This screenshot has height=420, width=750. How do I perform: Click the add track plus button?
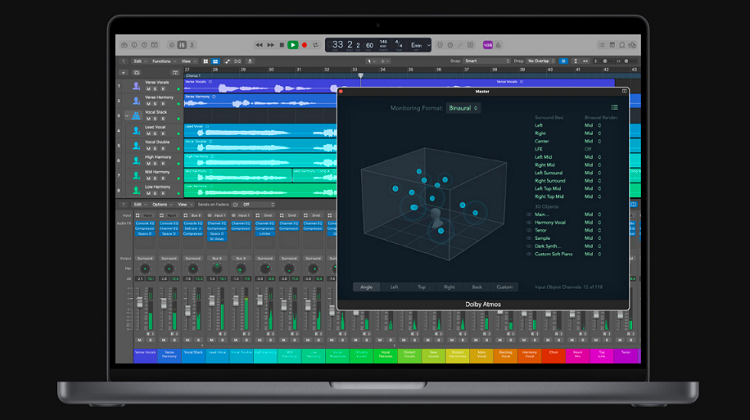click(x=123, y=73)
